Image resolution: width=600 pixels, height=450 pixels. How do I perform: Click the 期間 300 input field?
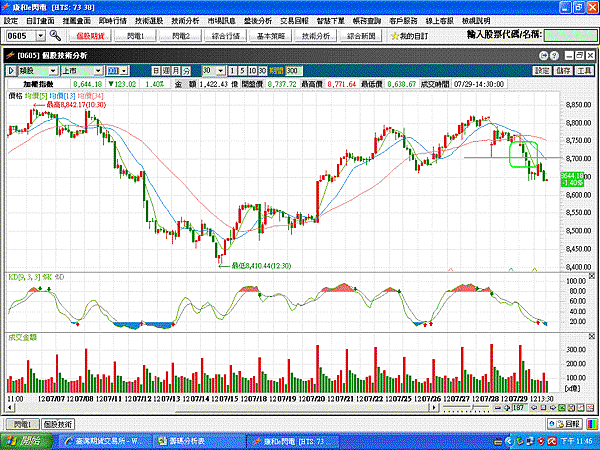(x=294, y=71)
